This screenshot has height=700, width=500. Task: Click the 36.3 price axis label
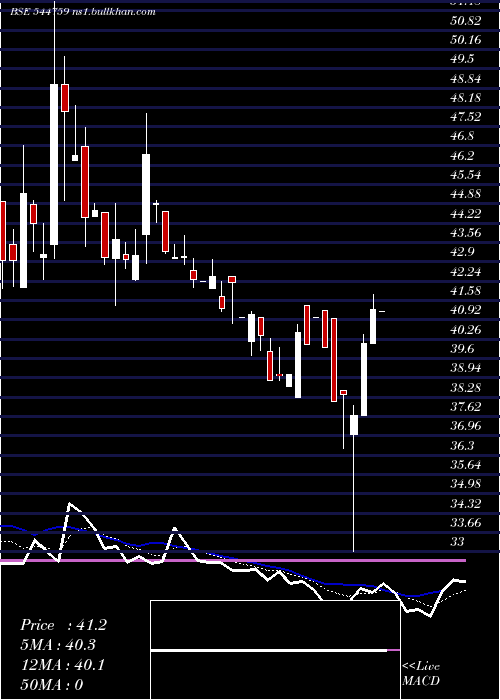[462, 446]
